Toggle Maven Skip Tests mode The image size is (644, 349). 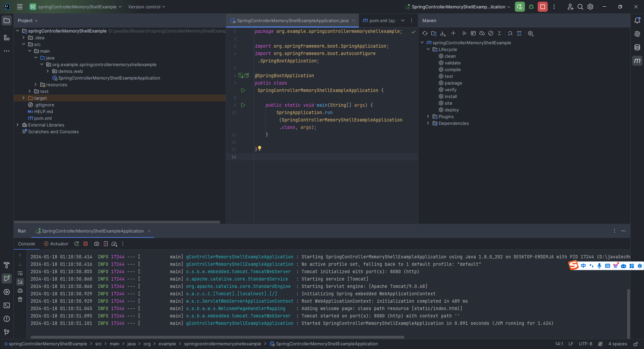point(491,33)
